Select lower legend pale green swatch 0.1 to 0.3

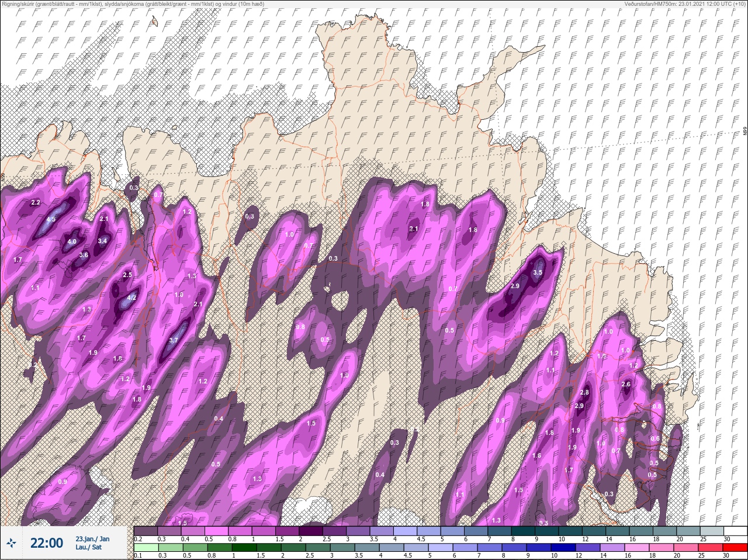(x=146, y=548)
